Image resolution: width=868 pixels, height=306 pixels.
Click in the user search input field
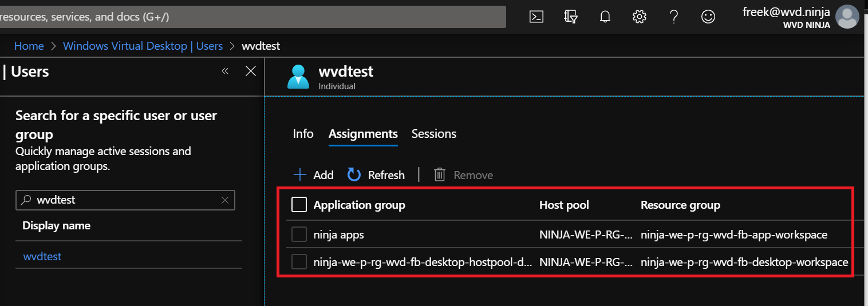125,200
